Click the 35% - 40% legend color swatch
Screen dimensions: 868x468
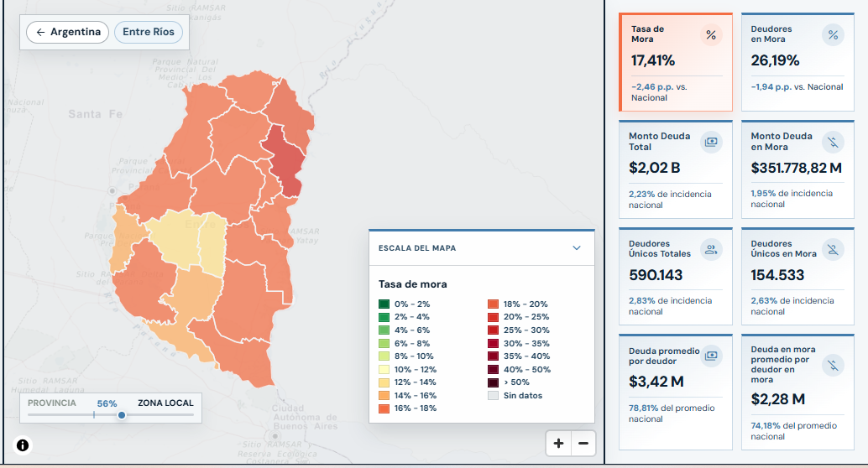click(x=494, y=356)
